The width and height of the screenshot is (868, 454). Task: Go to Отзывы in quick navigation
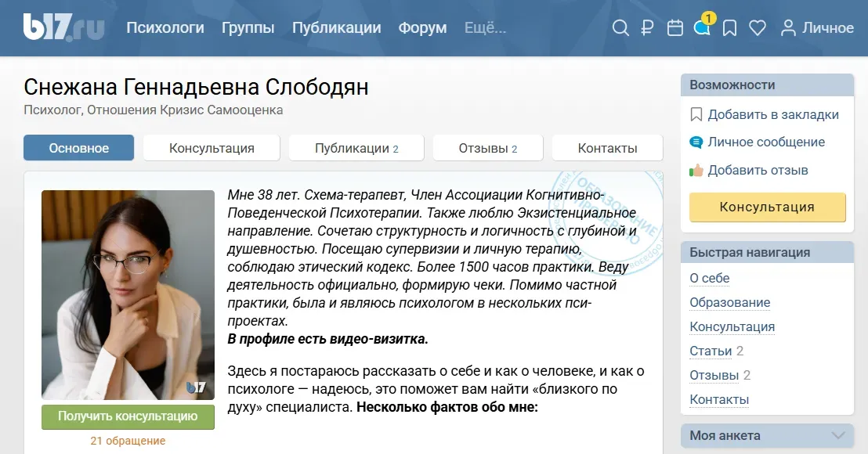[714, 376]
